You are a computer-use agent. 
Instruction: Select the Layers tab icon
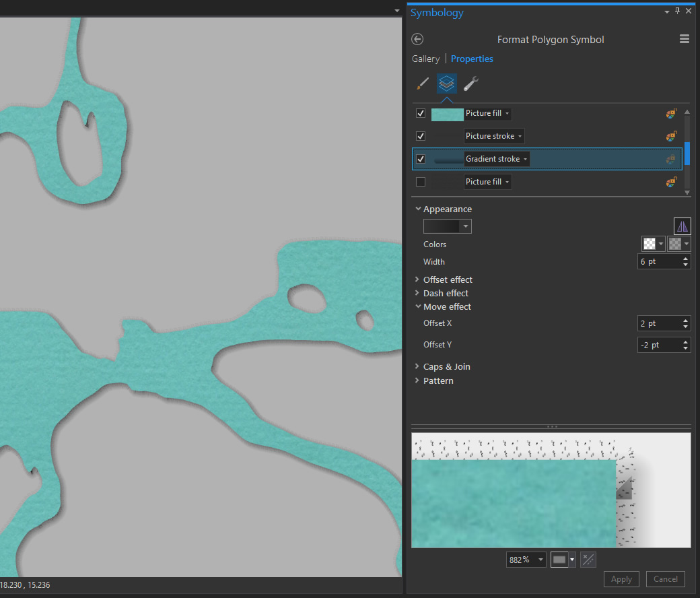click(447, 84)
